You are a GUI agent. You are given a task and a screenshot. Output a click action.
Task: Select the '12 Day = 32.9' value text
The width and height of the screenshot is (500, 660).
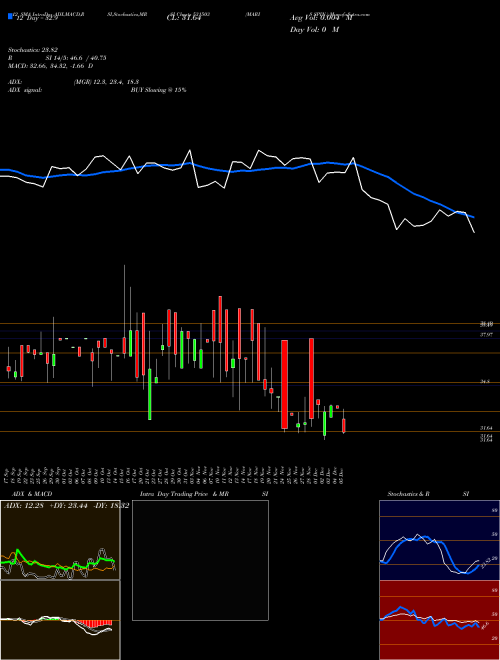pos(35,19)
